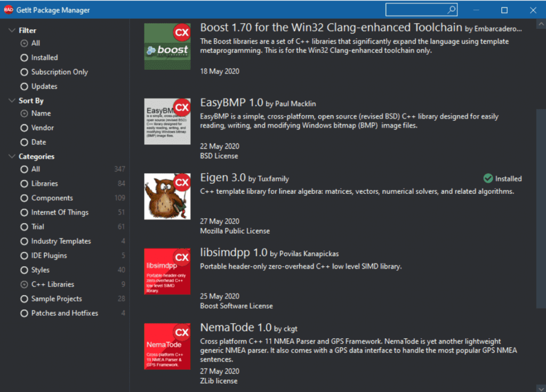546x392 pixels.
Task: Click the Boost Software License text
Action: point(236,306)
